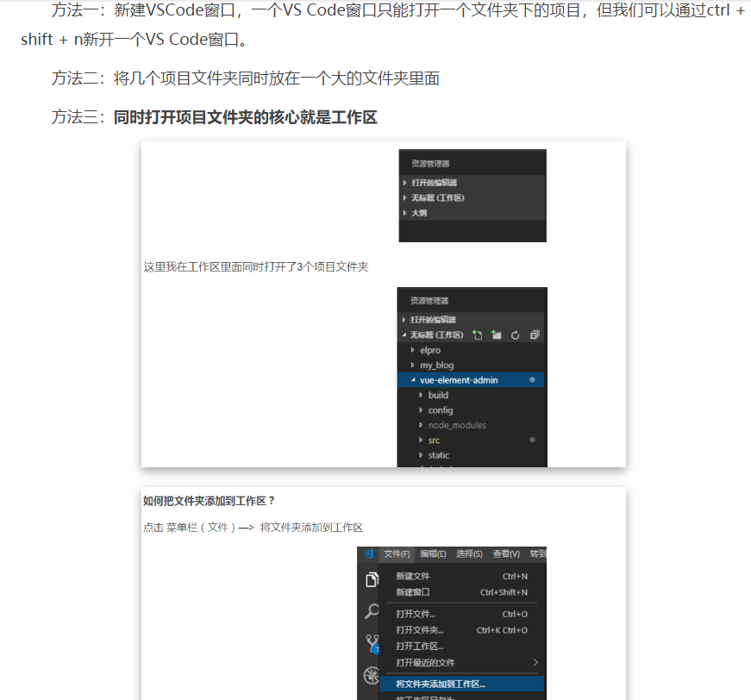This screenshot has height=700, width=751.
Task: Open the 文件(F) menu
Action: click(397, 554)
